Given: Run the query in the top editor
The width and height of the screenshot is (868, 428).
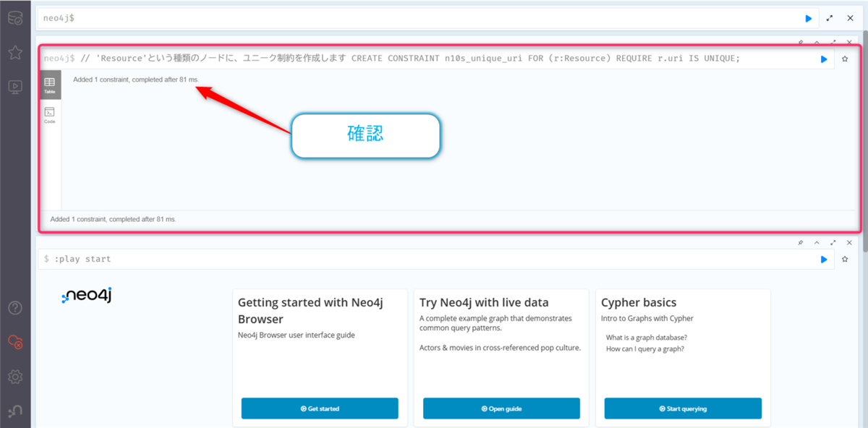Looking at the screenshot, I should point(809,18).
